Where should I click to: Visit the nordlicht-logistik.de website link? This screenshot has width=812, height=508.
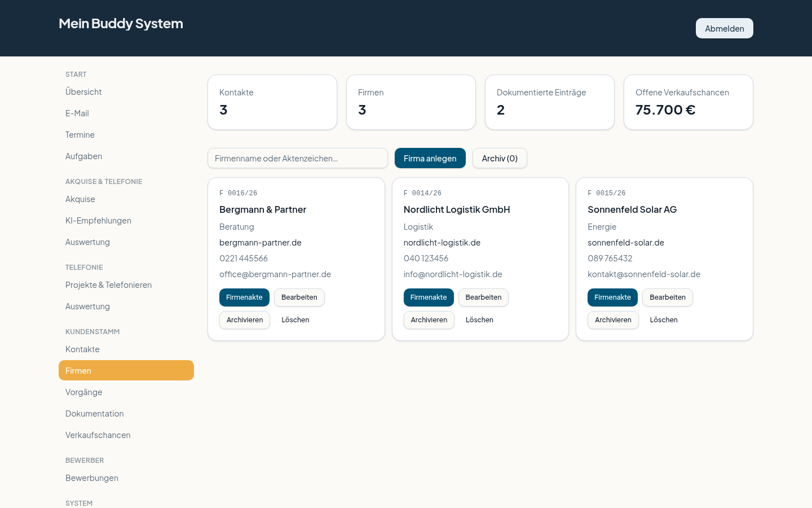point(442,243)
